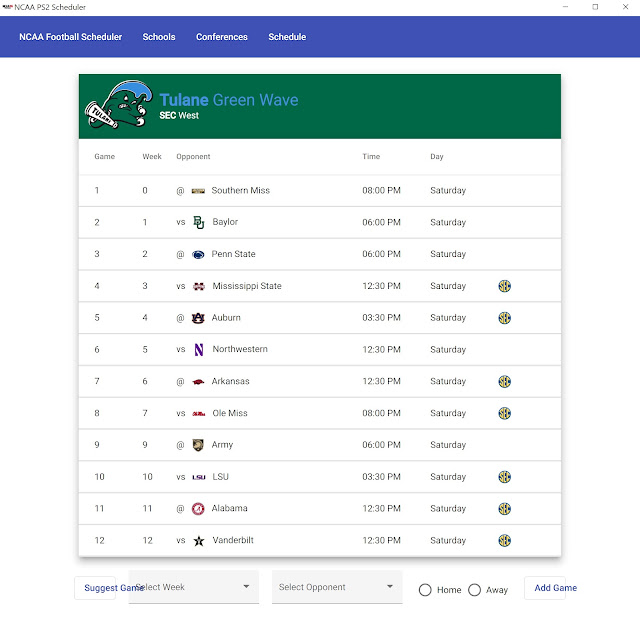The height and width of the screenshot is (632, 640).
Task: Go to the Schools tab
Action: 159,37
